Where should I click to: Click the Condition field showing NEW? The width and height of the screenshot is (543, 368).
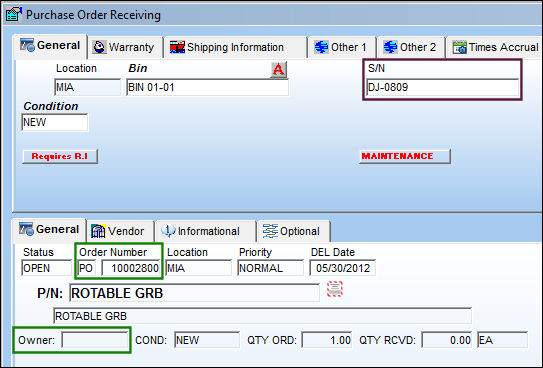coord(55,122)
